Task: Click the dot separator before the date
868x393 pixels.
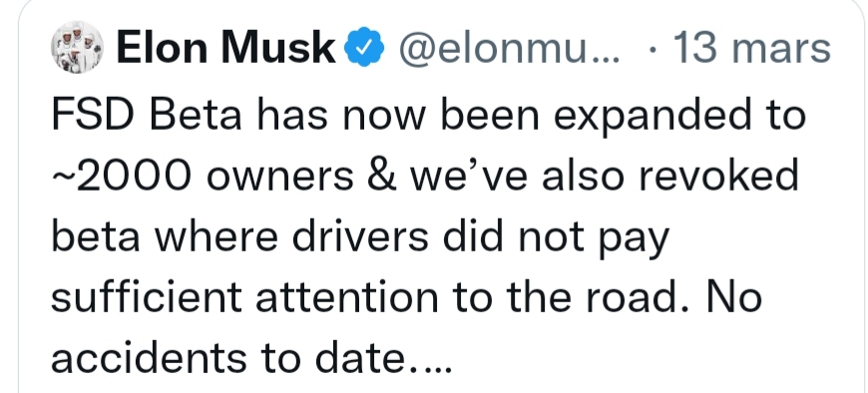Action: pos(652,49)
